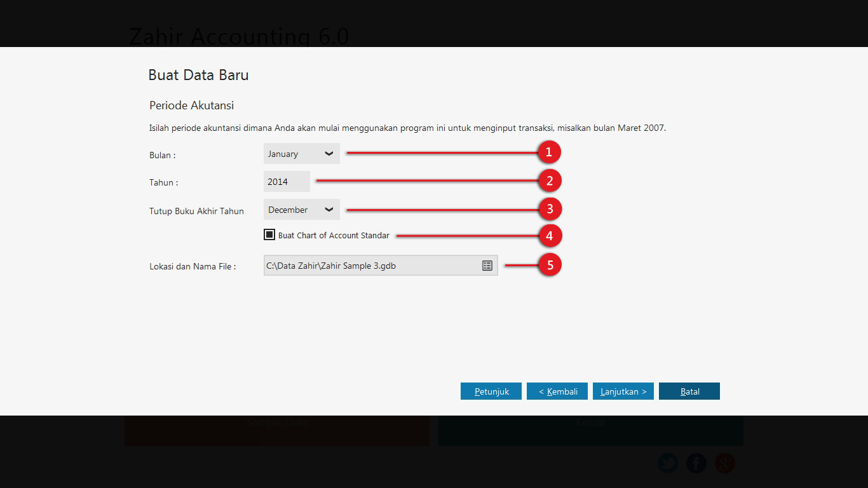Viewport: 868px width, 488px height.
Task: Click the Google Plus icon in background window
Action: click(x=725, y=463)
